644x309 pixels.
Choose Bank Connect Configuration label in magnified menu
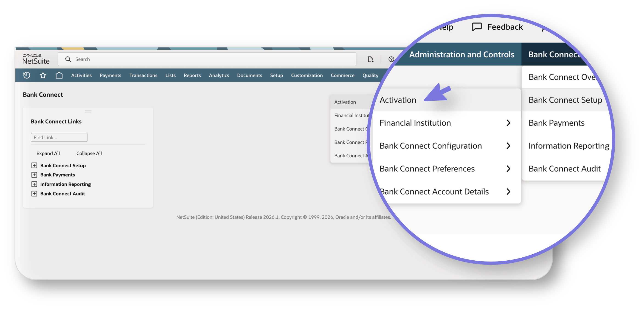(x=430, y=146)
